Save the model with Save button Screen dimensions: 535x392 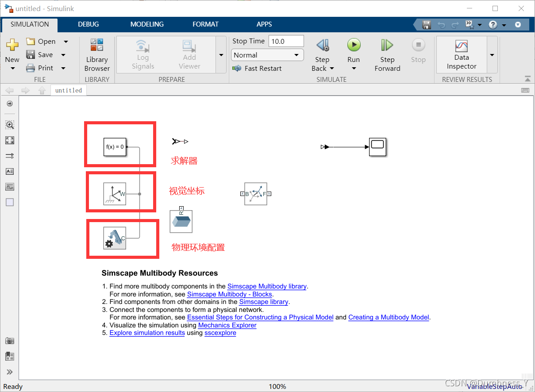39,54
